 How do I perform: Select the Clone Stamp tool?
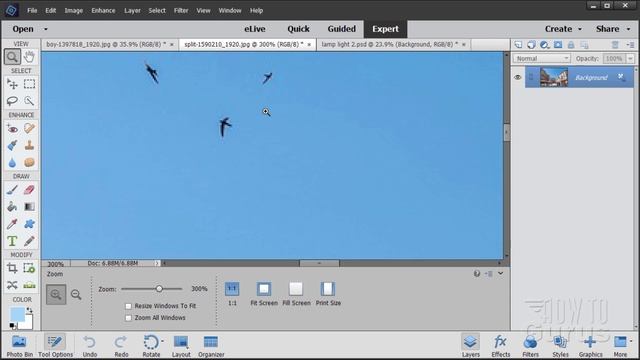pos(29,145)
